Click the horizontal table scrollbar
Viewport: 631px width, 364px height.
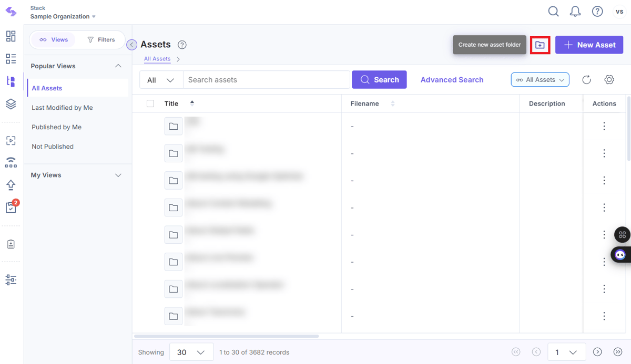click(227, 336)
